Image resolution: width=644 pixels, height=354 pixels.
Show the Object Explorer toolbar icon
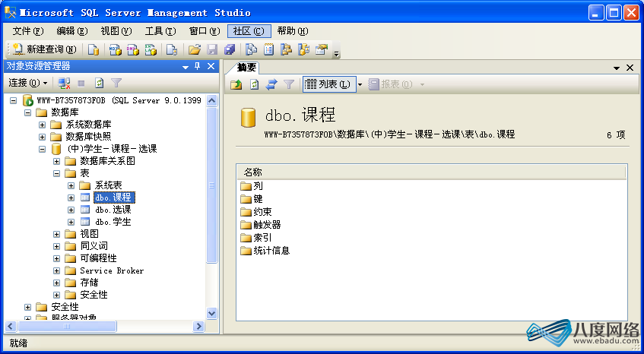[286, 50]
